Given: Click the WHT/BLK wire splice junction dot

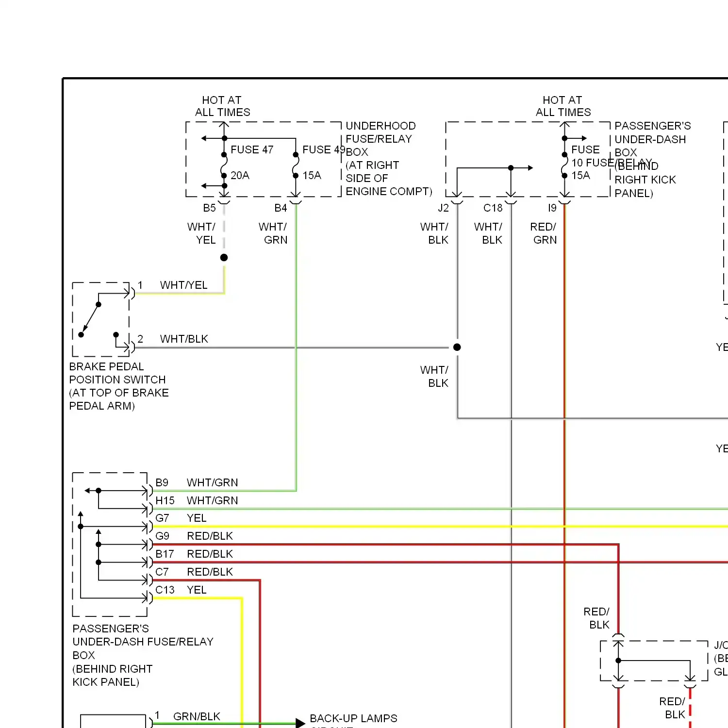Looking at the screenshot, I should [457, 347].
